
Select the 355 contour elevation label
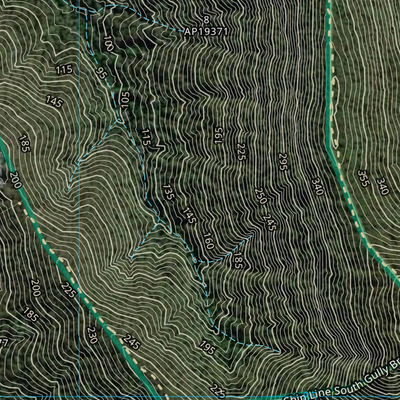pyautogui.click(x=363, y=178)
